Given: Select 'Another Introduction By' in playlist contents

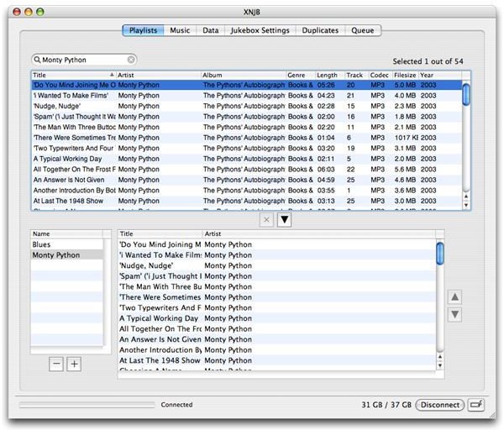Looking at the screenshot, I should click(x=277, y=350).
